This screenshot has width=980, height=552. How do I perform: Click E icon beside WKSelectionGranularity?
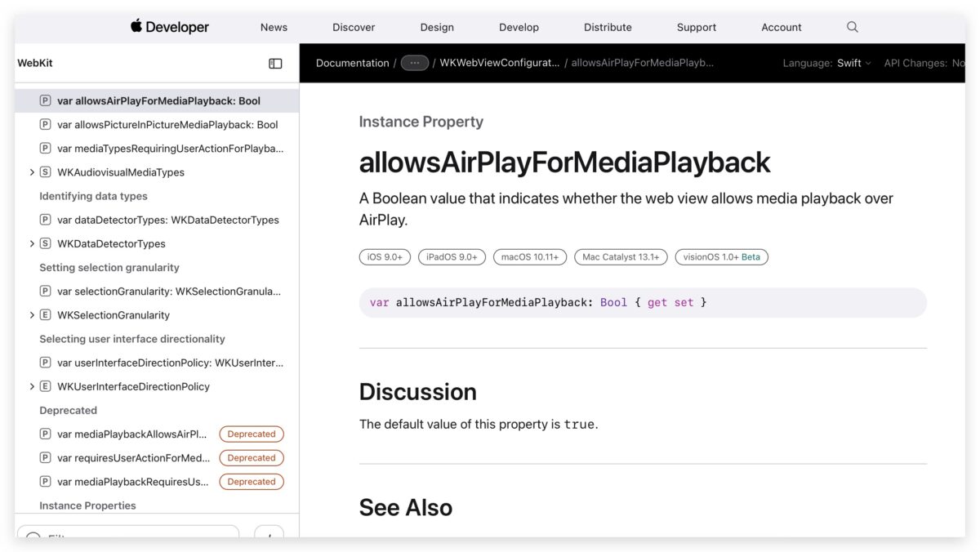[46, 315]
